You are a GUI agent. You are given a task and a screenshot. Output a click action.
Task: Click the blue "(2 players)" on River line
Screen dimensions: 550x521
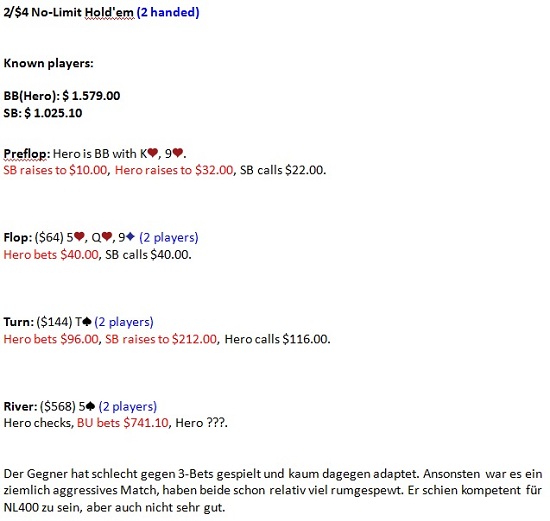pyautogui.click(x=128, y=406)
